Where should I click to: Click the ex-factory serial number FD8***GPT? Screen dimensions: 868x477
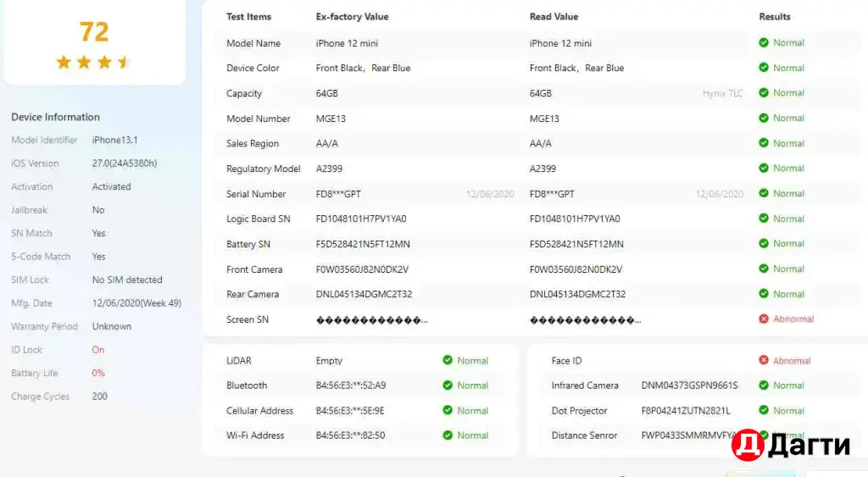(x=338, y=194)
